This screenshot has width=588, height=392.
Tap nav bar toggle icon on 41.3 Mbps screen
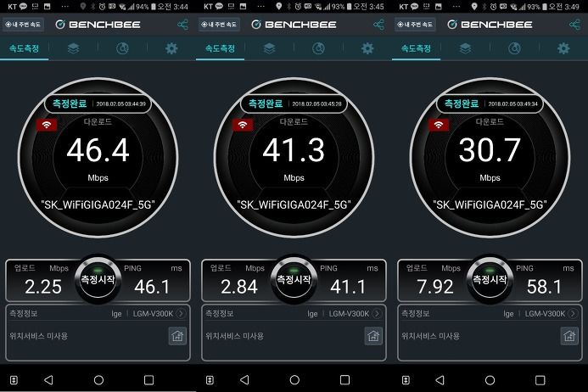210,380
